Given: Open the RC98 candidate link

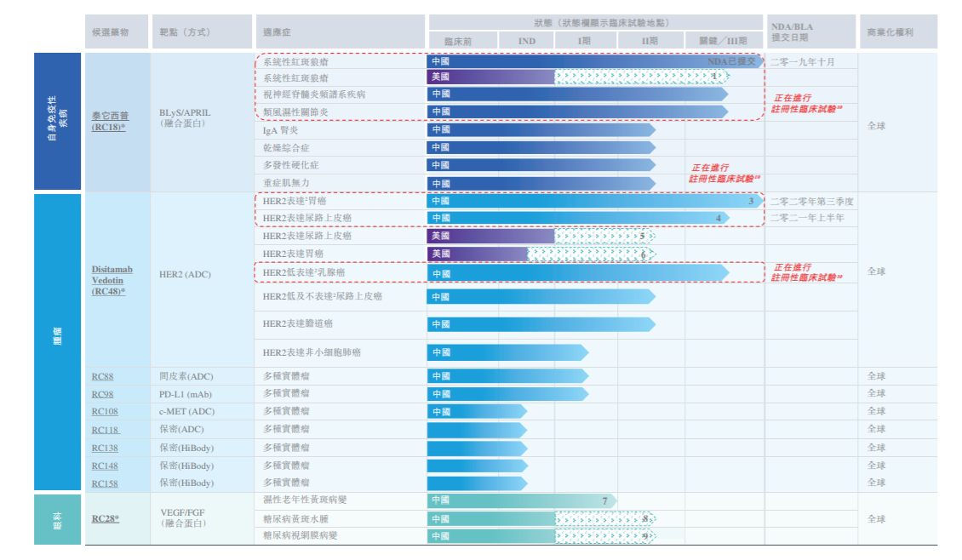Looking at the screenshot, I should [102, 394].
